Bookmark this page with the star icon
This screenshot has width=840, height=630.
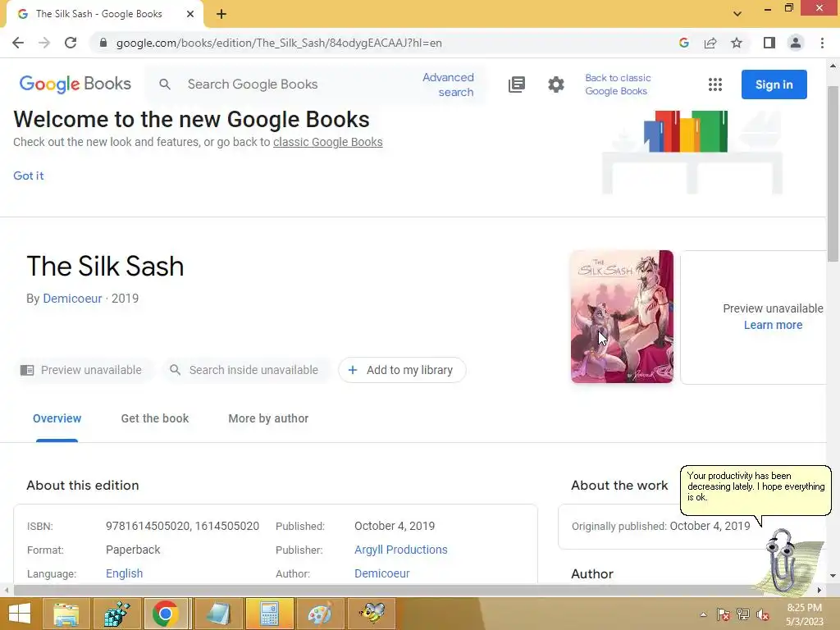[737, 43]
